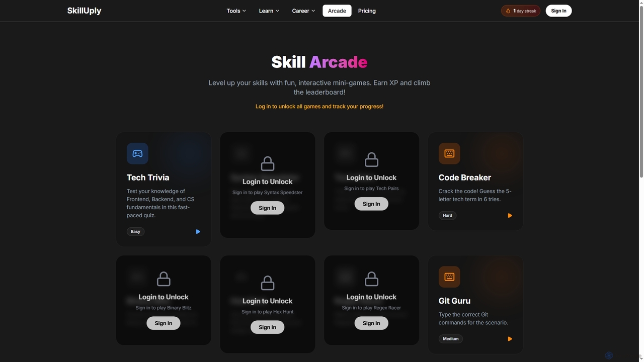The width and height of the screenshot is (644, 362).
Task: Click the Hex Hunt lock icon
Action: point(268,283)
